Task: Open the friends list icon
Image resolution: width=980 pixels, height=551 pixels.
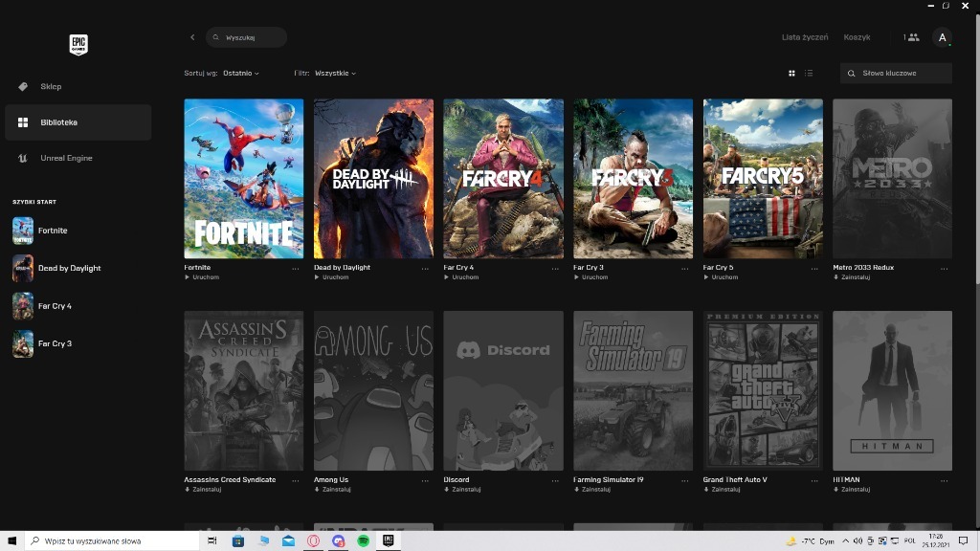Action: pyautogui.click(x=911, y=37)
